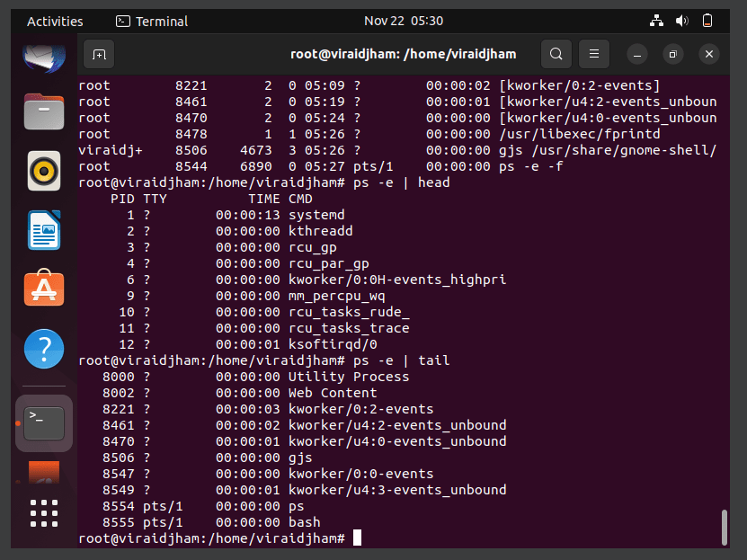Image resolution: width=747 pixels, height=560 pixels.
Task: Click 'kworker/u4:3-events_unbound' text
Action: (397, 491)
